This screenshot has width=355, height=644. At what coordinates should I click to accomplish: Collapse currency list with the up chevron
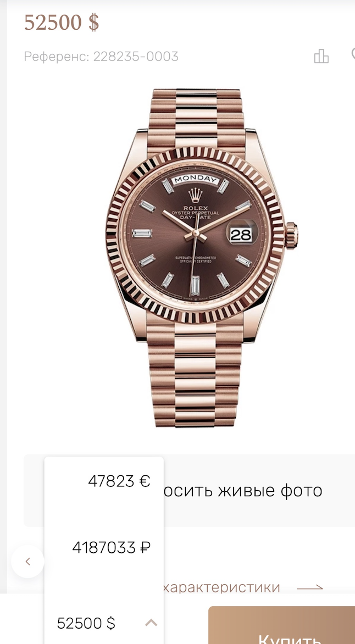[151, 623]
